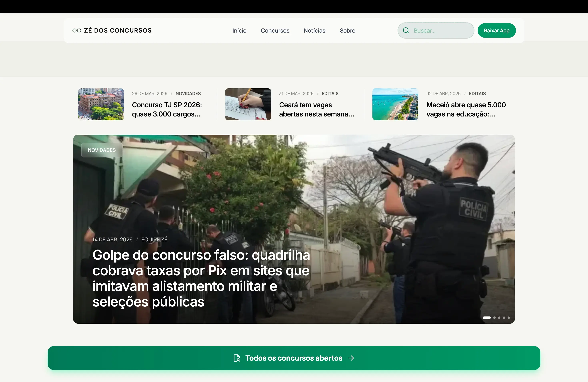
Task: Click the NOVIDADES badge on the hero image
Action: click(x=102, y=150)
